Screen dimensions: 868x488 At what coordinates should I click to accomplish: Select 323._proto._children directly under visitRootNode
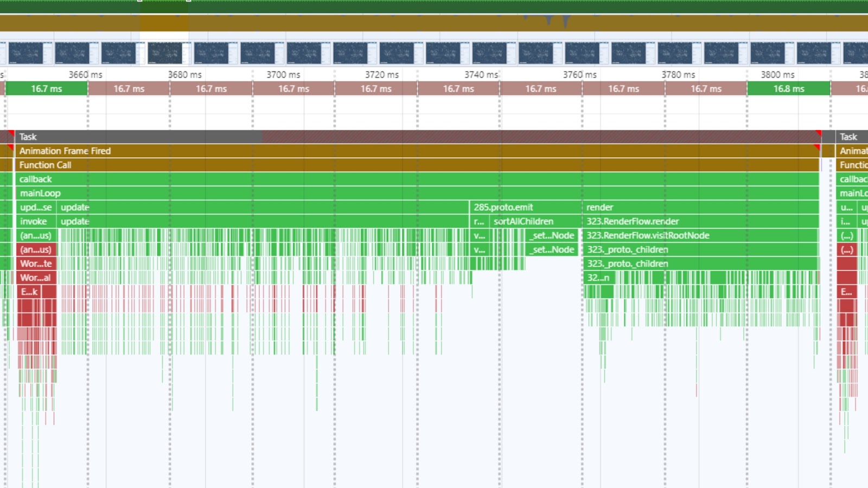pos(701,249)
